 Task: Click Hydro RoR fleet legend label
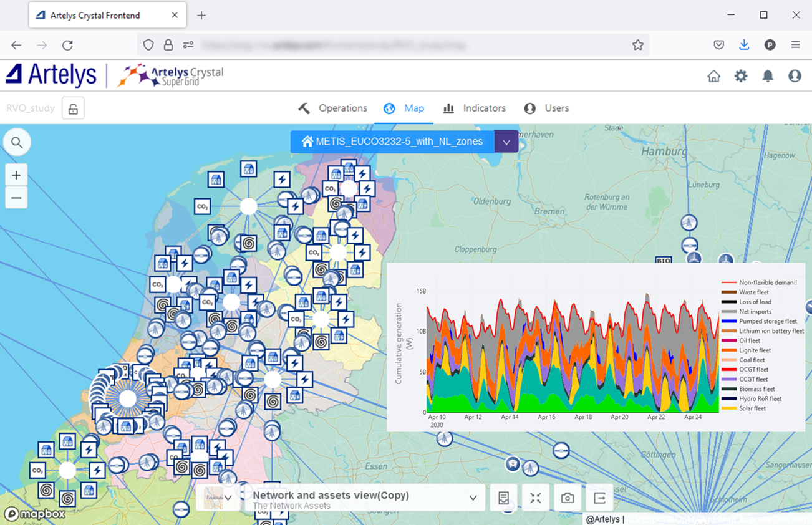coord(760,398)
